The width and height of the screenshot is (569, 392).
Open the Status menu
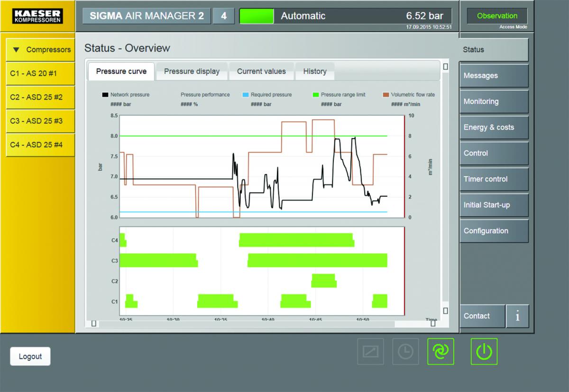coord(494,50)
